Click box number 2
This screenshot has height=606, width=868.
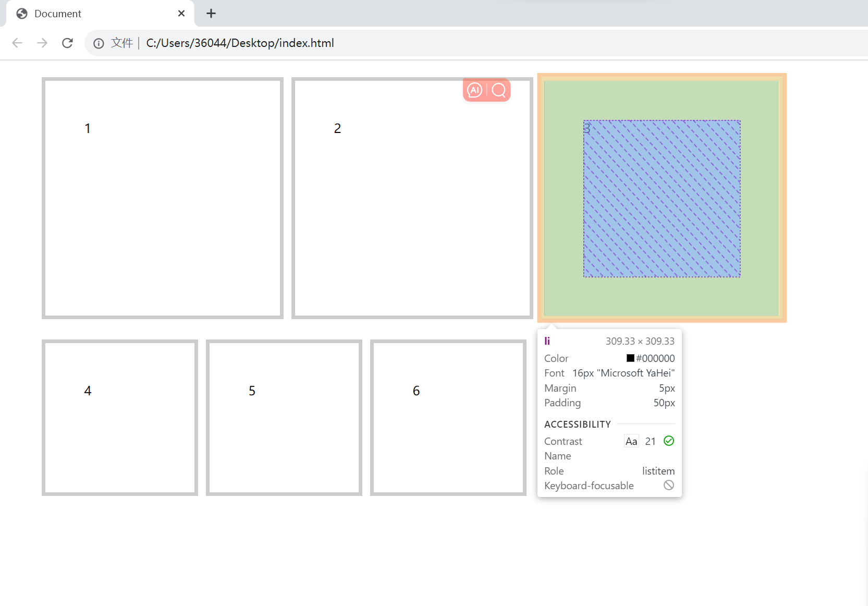coord(412,198)
